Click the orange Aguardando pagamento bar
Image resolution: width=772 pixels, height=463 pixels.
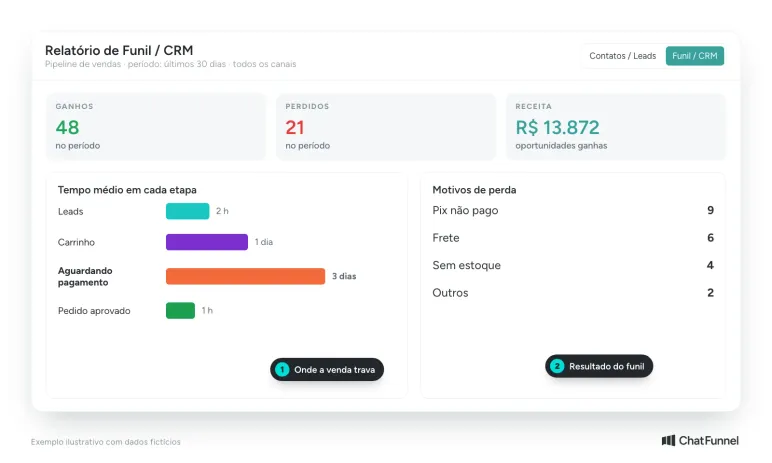click(x=245, y=276)
